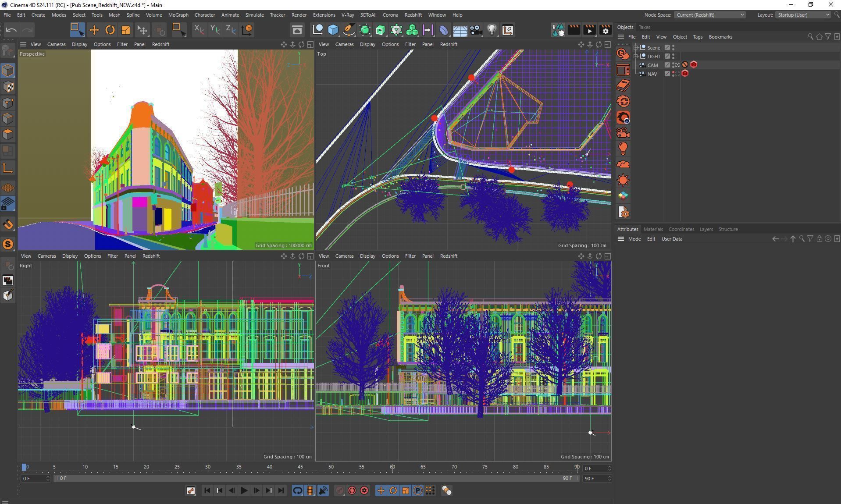Click frame 45 on the timeline ruler
841x504 pixels.
tap(300, 467)
